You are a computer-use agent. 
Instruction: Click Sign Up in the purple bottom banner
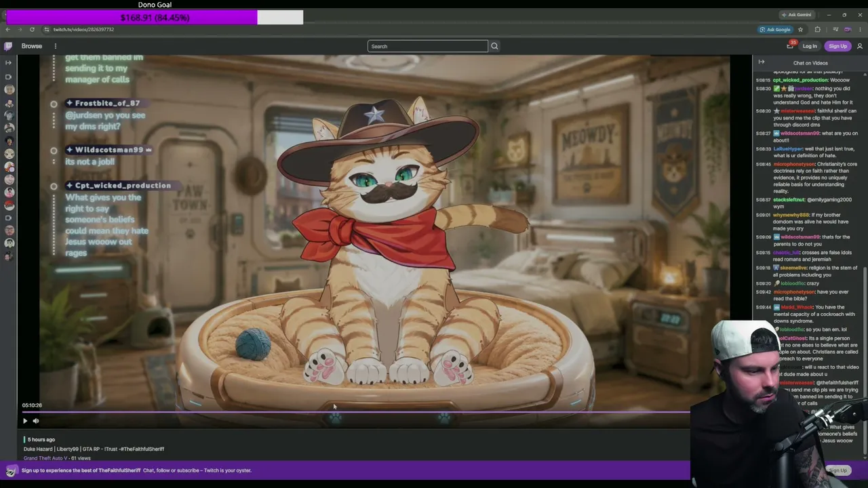[x=838, y=470]
